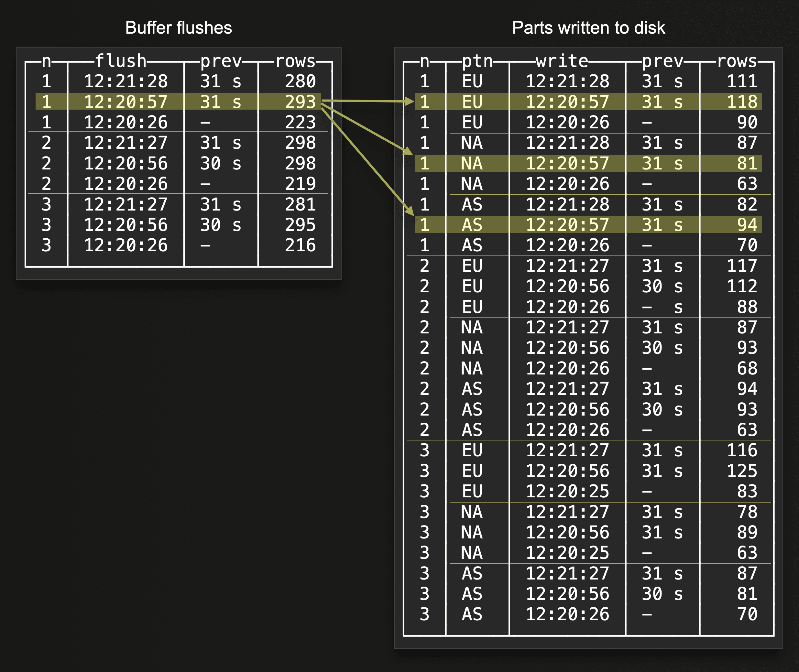Screen dimensions: 799x672
Task: Click the rows value 83 in Parts table
Action: tap(747, 492)
